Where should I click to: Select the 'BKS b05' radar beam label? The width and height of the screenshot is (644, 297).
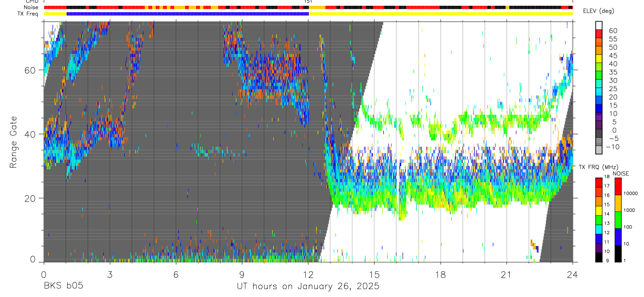pyautogui.click(x=63, y=287)
